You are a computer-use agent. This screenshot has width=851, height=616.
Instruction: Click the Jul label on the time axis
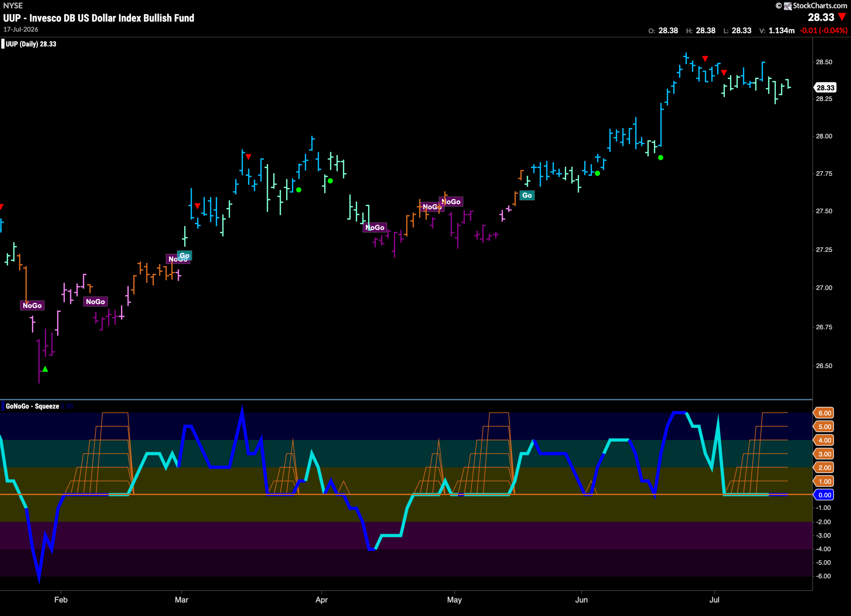[714, 600]
